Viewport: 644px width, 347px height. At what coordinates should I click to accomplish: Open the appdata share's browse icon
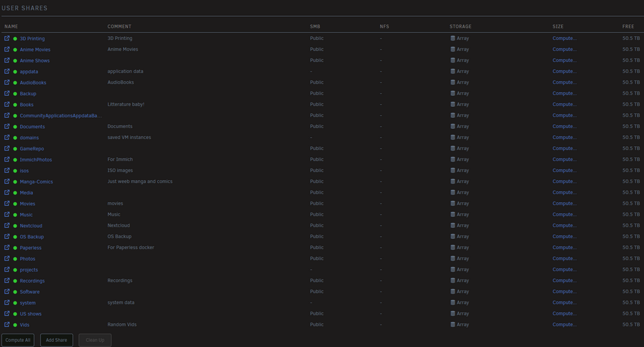pos(7,71)
